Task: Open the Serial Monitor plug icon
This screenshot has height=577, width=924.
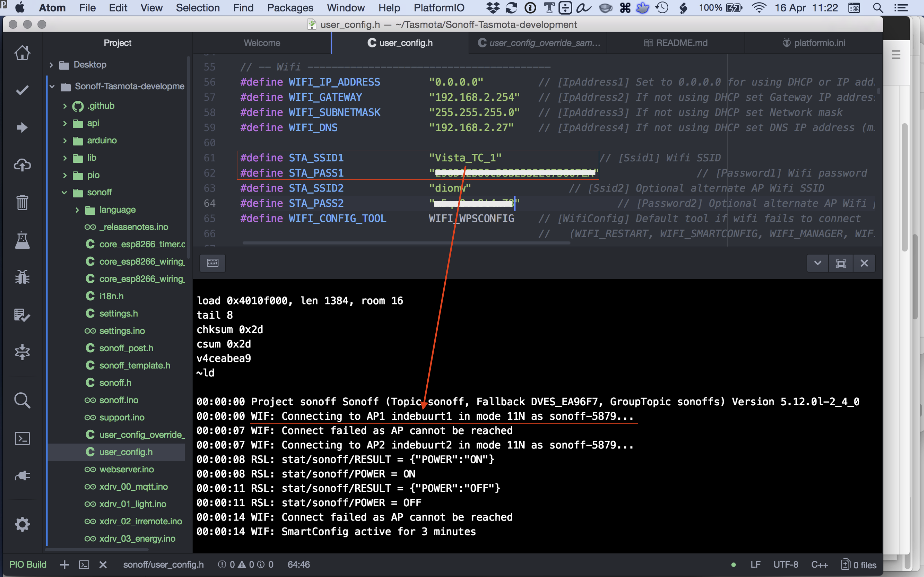Action: [22, 476]
